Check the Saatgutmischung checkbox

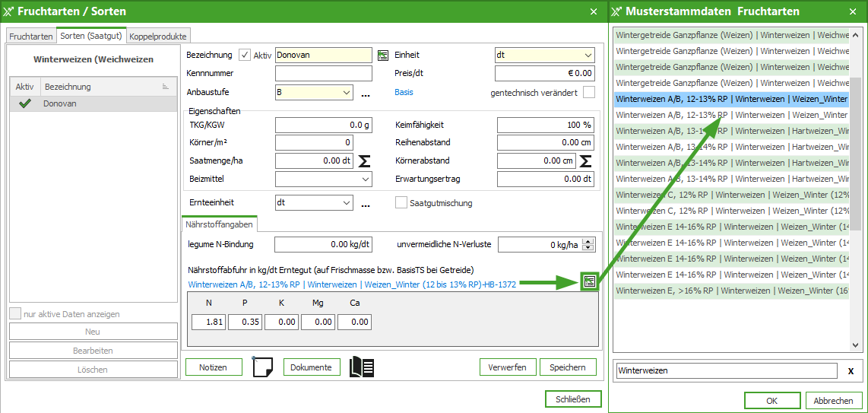(401, 203)
